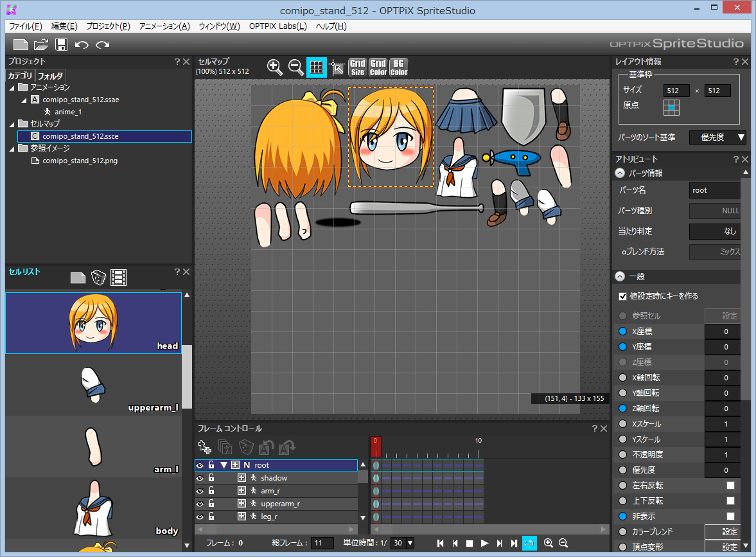Screen dimensions: 756x557
Task: Switch to the フォルダ tab
Action: click(x=50, y=76)
